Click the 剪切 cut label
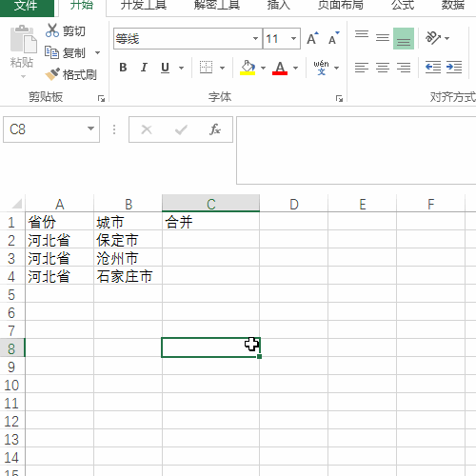Screen dimensions: 476x476 point(74,30)
